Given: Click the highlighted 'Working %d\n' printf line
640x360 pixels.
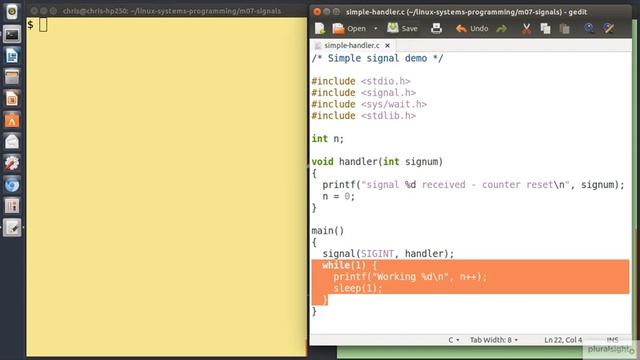Looking at the screenshot, I should 410,277.
